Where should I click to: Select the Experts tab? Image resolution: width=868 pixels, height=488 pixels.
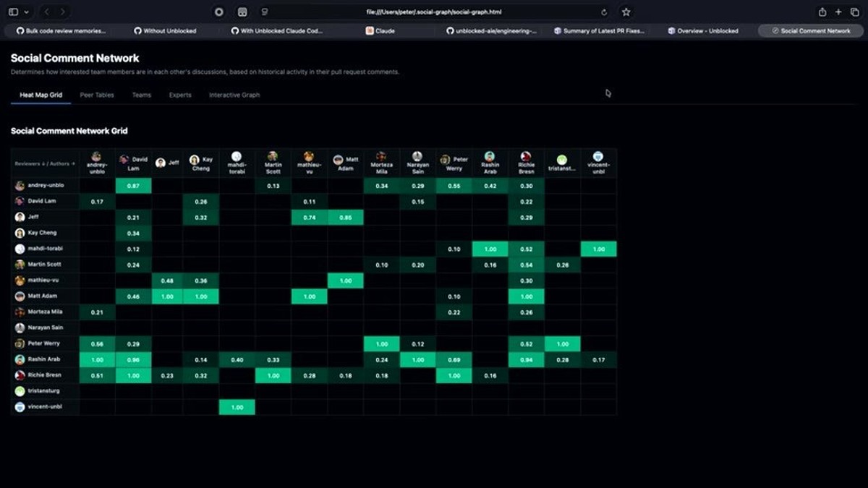180,95
